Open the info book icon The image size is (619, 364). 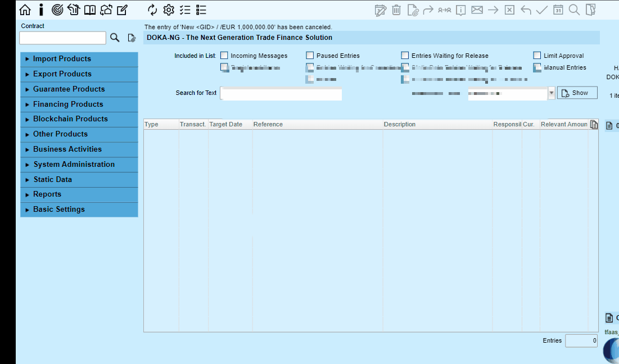click(89, 10)
